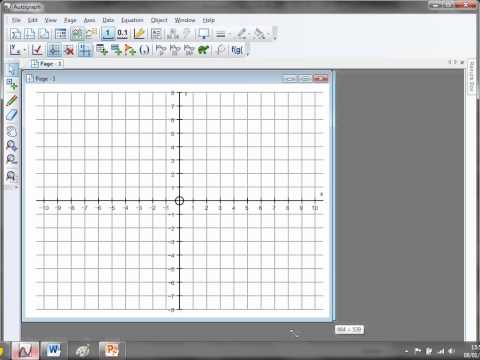Choose the Eraser tool
The image size is (480, 360).
click(12, 115)
